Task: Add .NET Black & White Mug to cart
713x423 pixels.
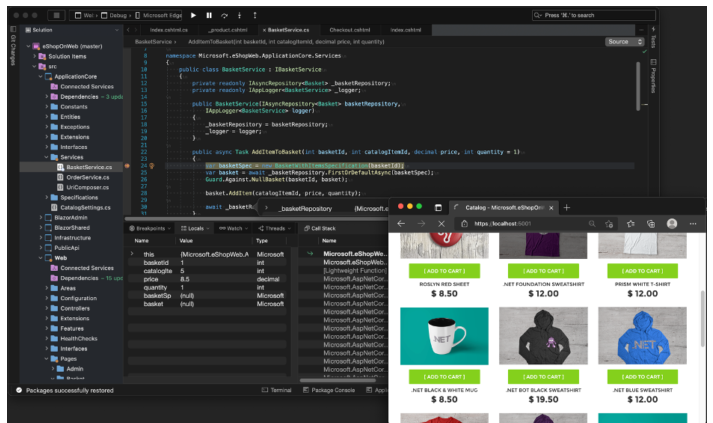Action: (x=444, y=377)
